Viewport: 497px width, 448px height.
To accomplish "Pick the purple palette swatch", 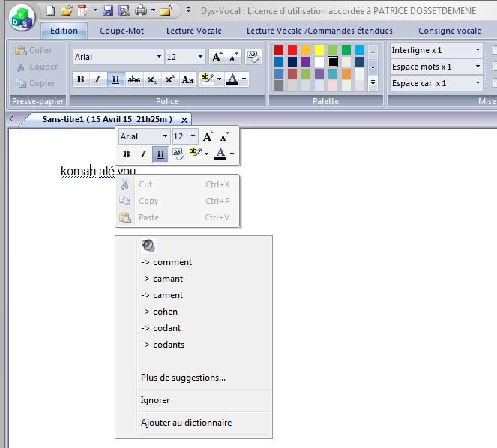I will click(306, 61).
